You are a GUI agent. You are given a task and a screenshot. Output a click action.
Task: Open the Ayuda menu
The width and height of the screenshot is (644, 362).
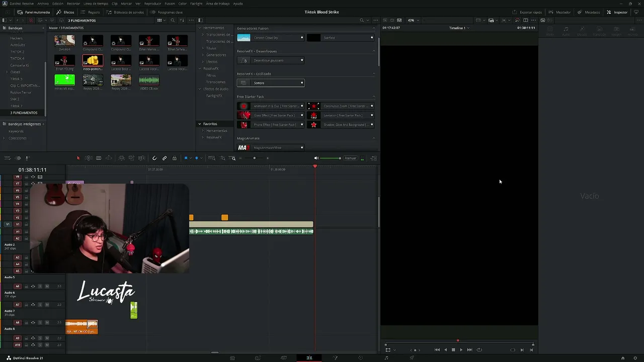[237, 4]
